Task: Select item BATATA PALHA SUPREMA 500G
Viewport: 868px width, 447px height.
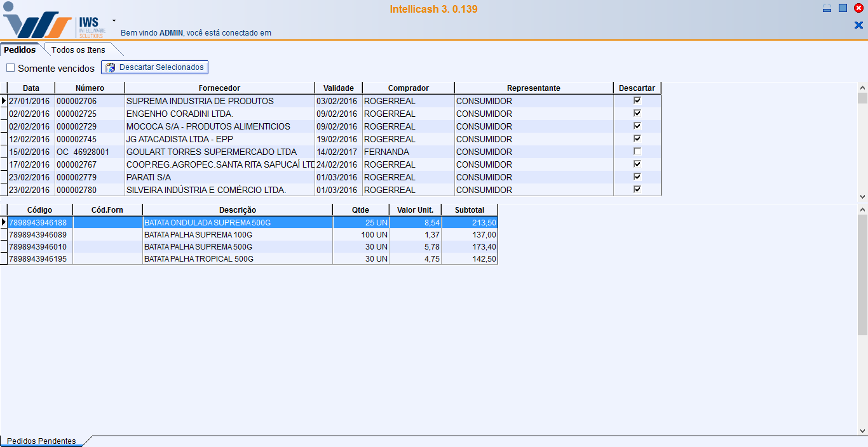Action: coord(238,247)
